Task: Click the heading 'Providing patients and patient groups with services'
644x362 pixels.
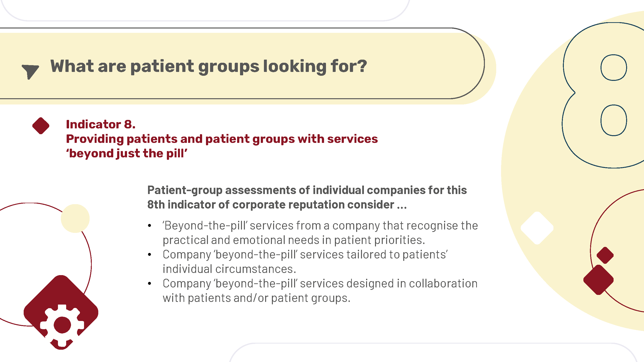Action: click(x=222, y=139)
